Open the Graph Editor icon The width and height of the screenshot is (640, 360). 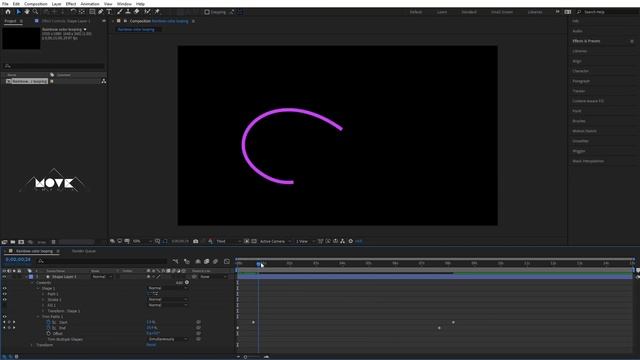pyautogui.click(x=227, y=261)
